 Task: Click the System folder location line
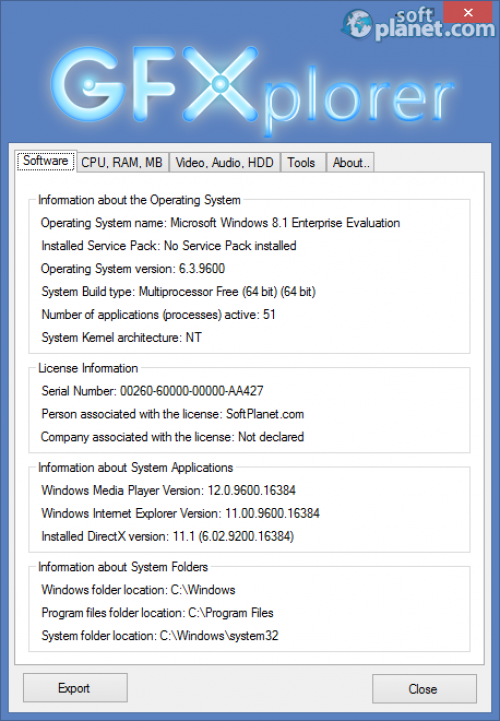pos(160,635)
